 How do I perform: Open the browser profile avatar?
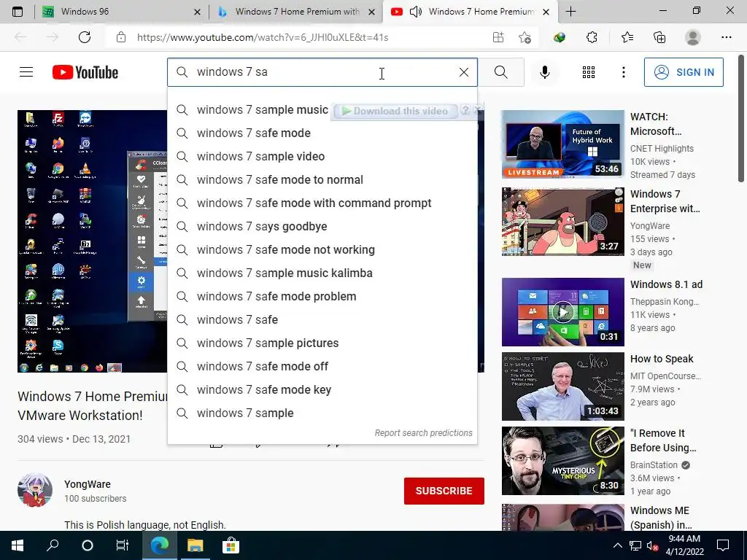(x=692, y=37)
